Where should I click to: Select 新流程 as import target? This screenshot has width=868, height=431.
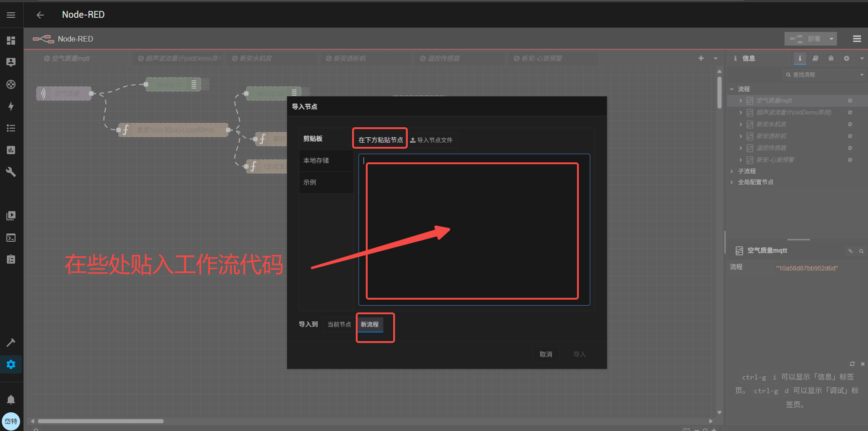pyautogui.click(x=369, y=324)
